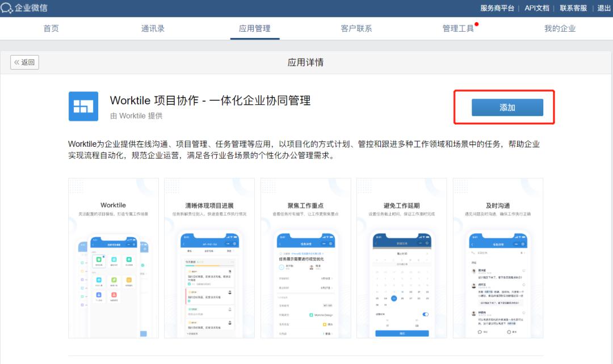Open the 管理工具 tab
Viewport: 613px width, 364px height.
tap(458, 28)
